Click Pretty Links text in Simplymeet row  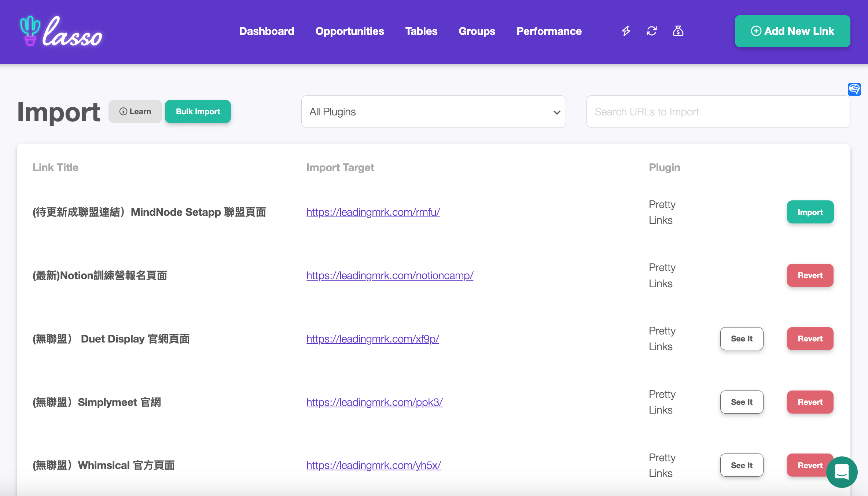pyautogui.click(x=662, y=402)
